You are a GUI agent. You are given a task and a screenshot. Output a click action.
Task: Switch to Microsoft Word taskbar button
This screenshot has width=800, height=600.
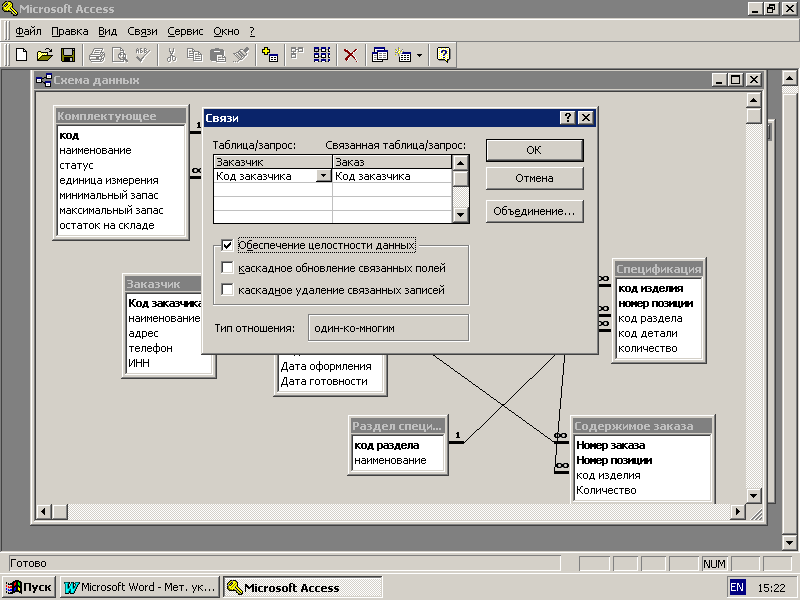[x=139, y=587]
